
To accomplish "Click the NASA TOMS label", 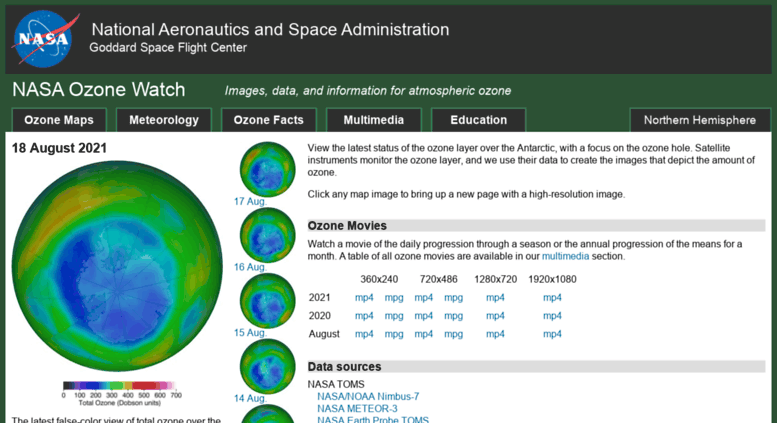I will (336, 384).
